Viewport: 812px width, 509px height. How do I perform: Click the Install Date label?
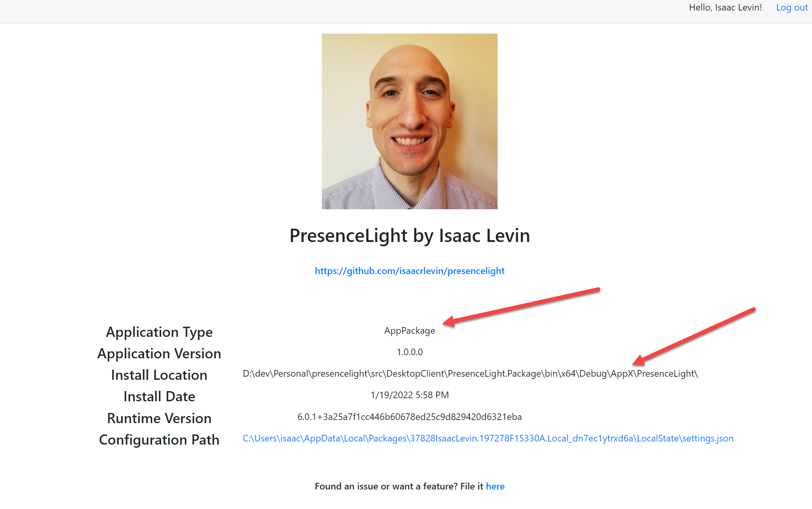click(159, 397)
